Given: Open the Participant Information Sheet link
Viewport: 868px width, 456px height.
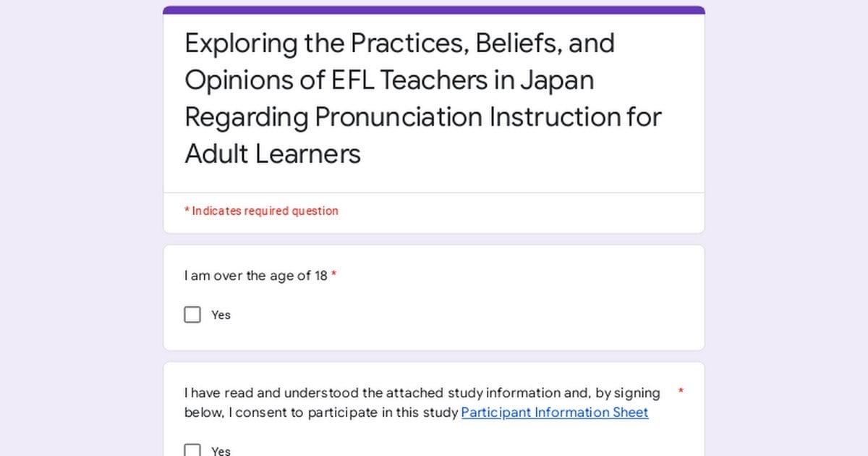Looking at the screenshot, I should coord(555,413).
